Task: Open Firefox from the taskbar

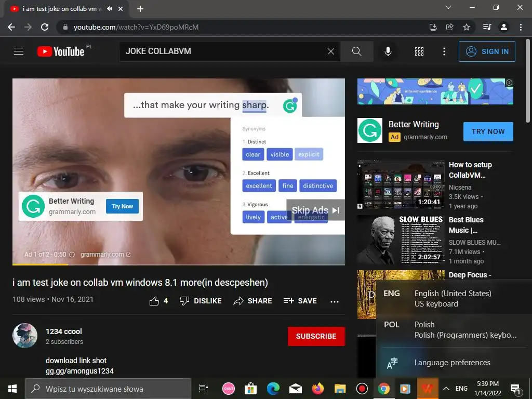Action: pos(318,389)
